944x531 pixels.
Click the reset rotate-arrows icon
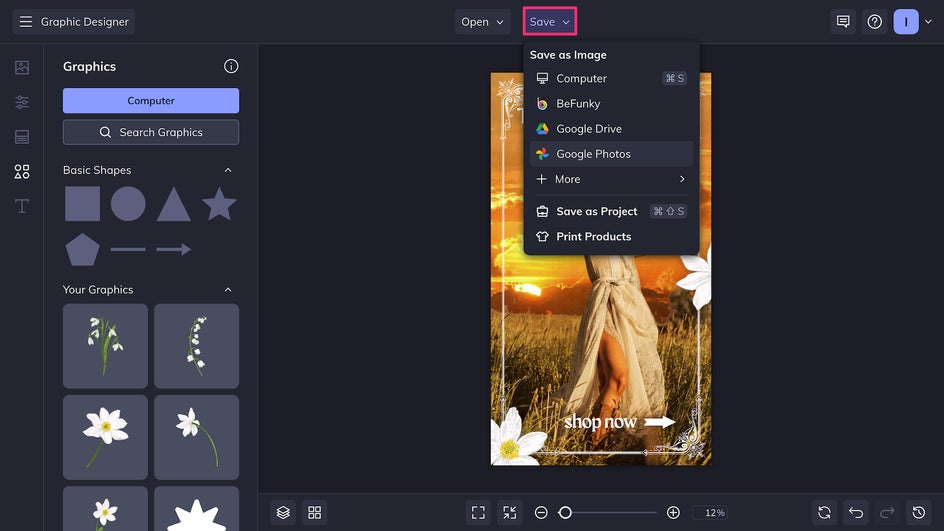pos(824,512)
